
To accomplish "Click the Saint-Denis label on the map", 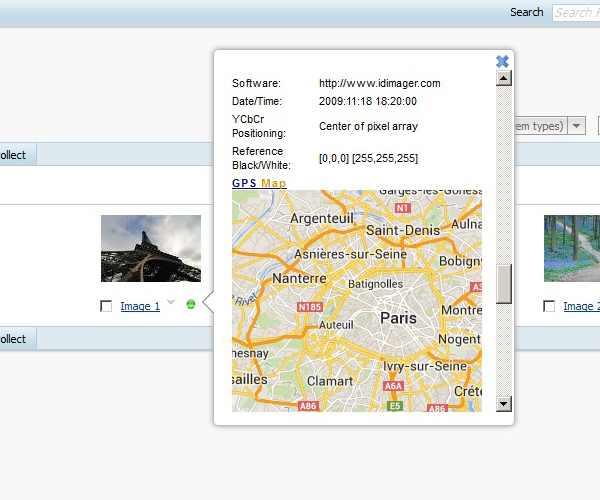I will (x=403, y=230).
